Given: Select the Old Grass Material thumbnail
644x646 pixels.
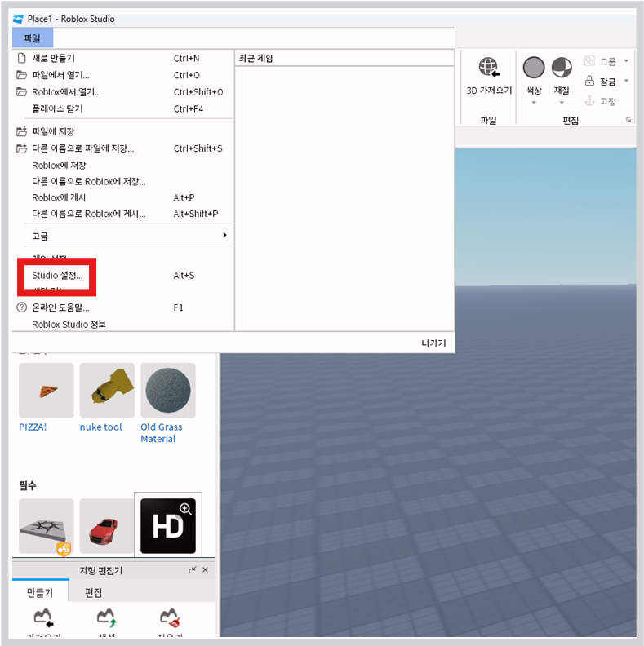Looking at the screenshot, I should [168, 390].
